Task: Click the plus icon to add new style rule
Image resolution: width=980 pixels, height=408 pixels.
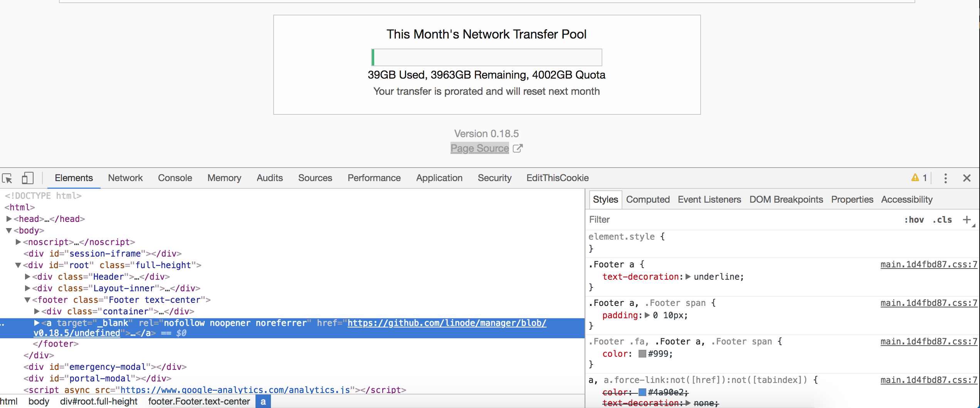Action: [x=968, y=220]
